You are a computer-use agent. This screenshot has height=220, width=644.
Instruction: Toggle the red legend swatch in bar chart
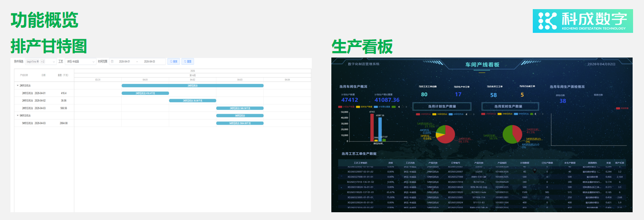(x=341, y=107)
